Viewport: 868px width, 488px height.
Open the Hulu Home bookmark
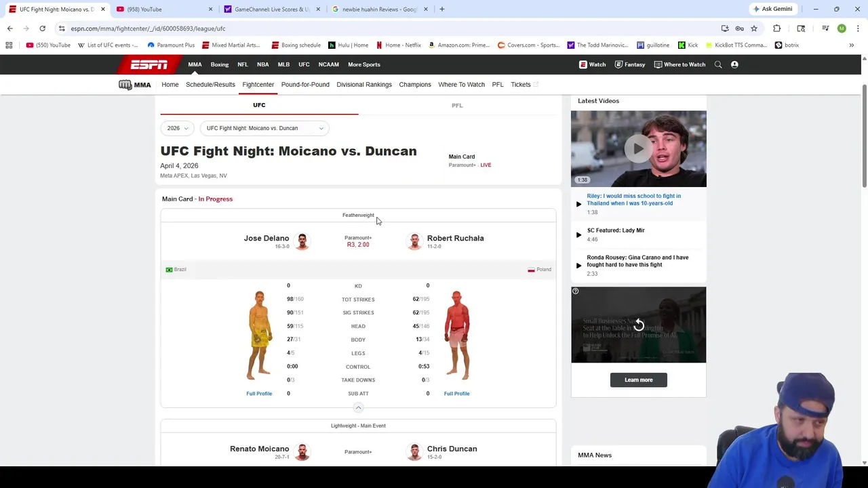pyautogui.click(x=349, y=45)
